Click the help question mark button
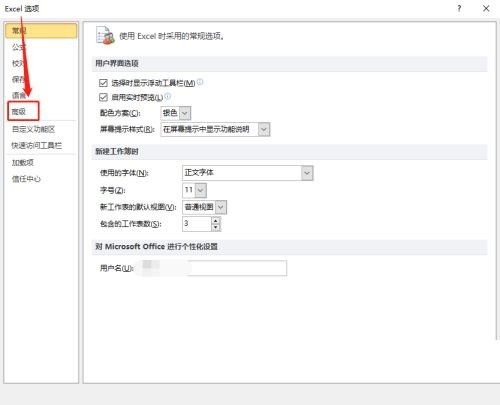Viewport: 500px width, 405px height. (459, 9)
